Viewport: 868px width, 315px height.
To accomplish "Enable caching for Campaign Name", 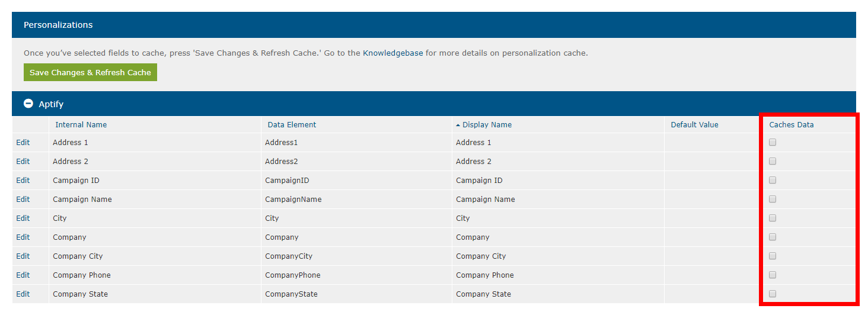I will pos(773,199).
